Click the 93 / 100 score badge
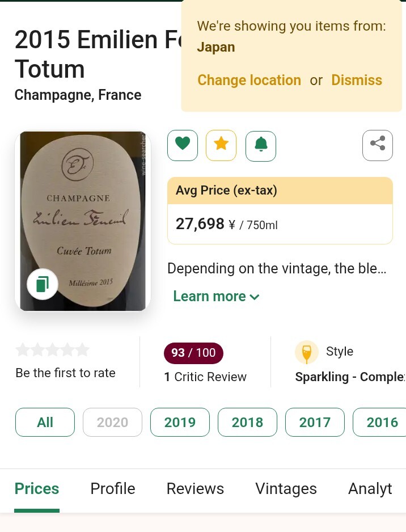 tap(193, 353)
